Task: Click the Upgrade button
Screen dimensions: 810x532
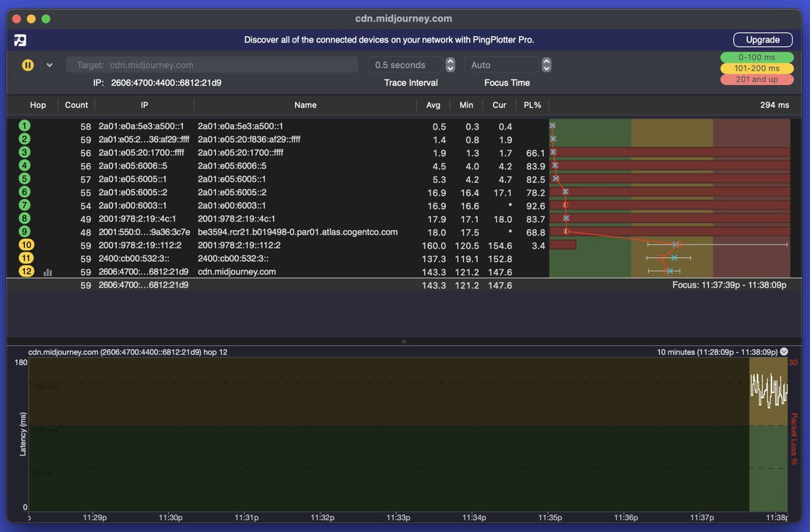Action: (763, 40)
